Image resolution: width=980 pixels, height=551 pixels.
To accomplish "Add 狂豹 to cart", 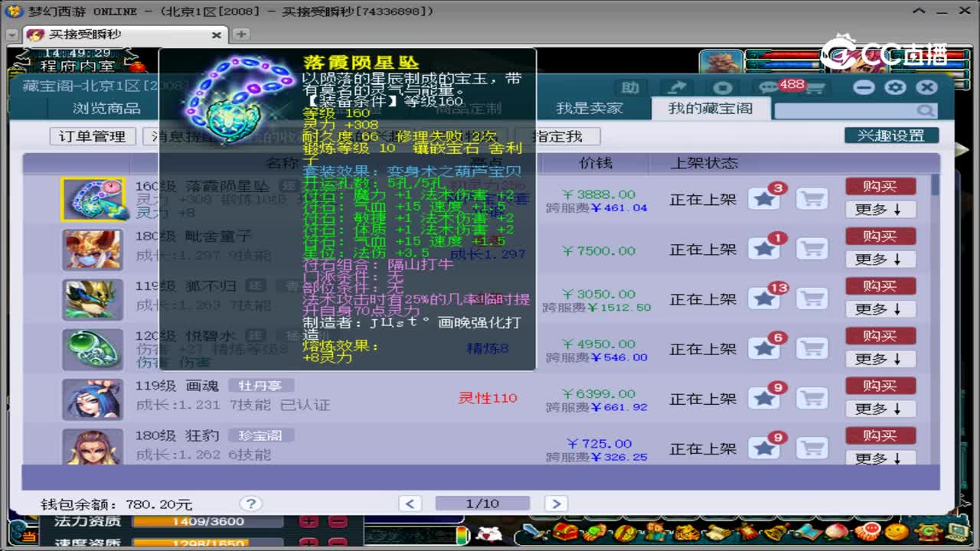I will click(x=812, y=448).
